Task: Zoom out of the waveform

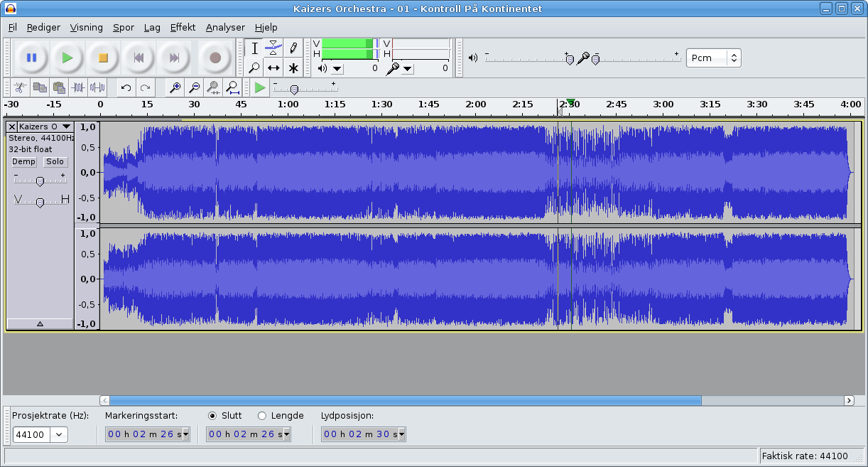Action: (x=193, y=87)
